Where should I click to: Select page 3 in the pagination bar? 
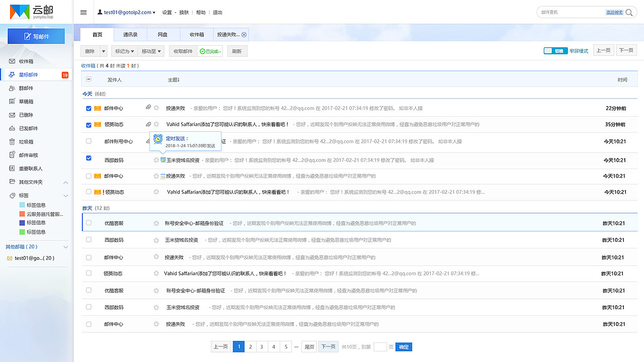[262, 346]
